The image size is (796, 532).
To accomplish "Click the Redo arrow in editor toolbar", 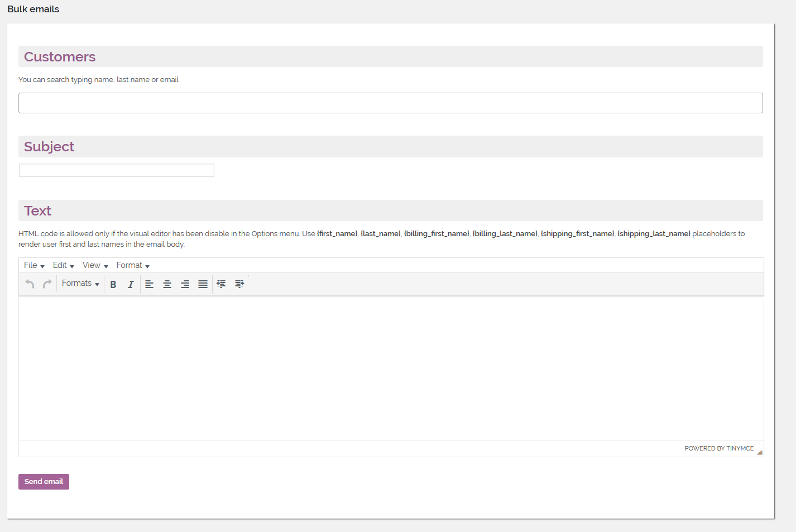I will pos(47,284).
